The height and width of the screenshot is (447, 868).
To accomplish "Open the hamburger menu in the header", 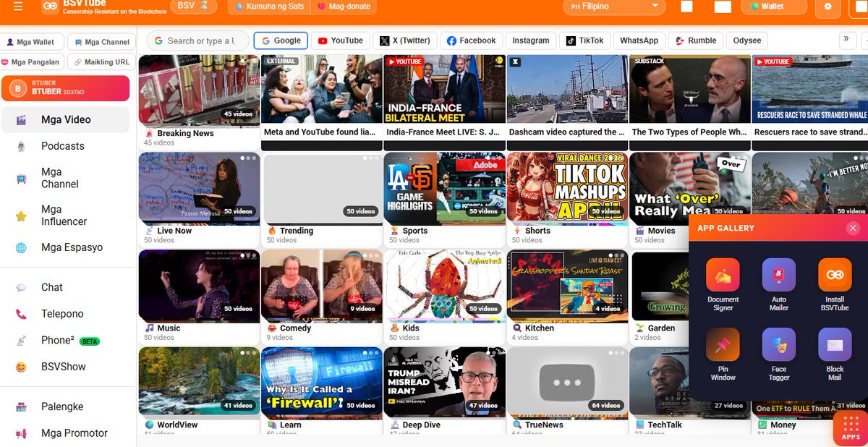I will [18, 7].
